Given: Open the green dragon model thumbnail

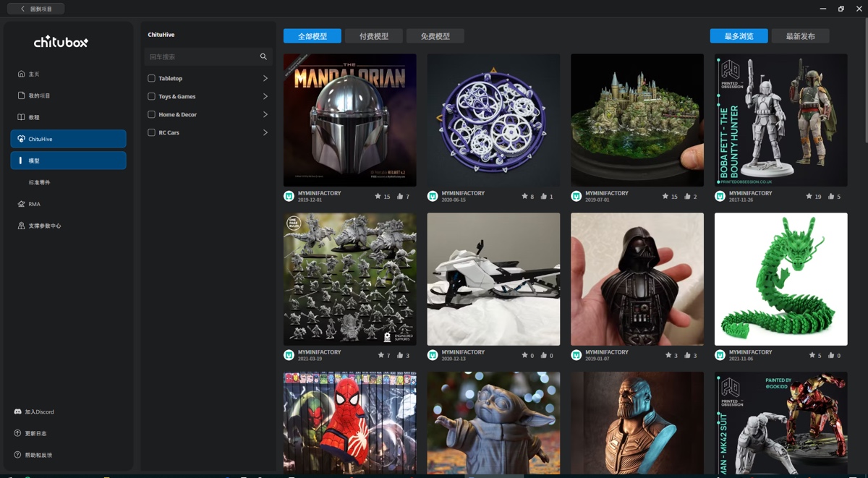Looking at the screenshot, I should [780, 279].
